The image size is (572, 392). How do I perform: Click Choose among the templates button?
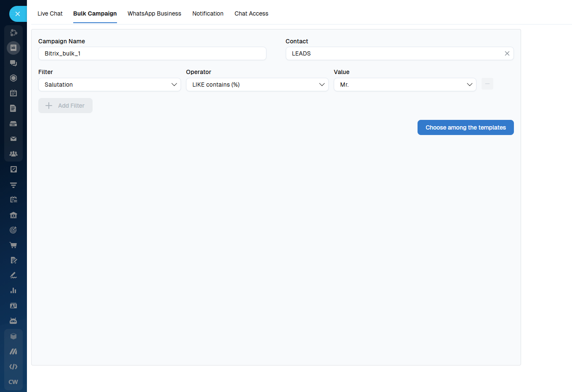click(466, 127)
